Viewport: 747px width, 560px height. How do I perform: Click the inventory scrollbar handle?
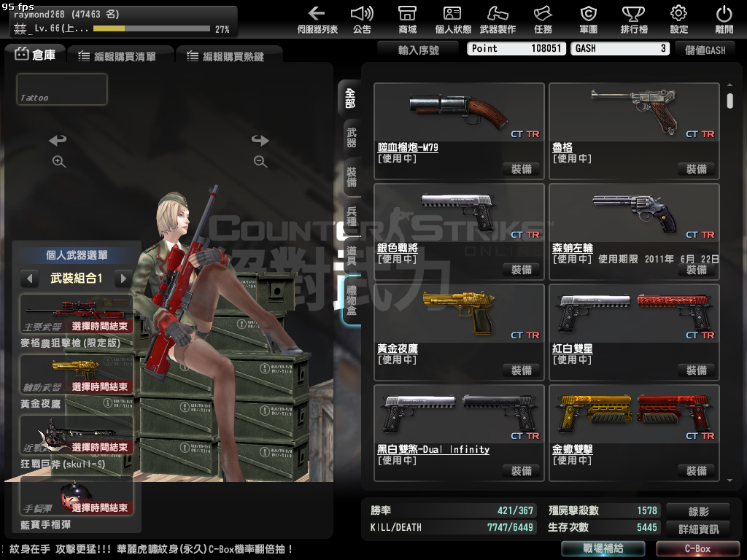coord(729,101)
